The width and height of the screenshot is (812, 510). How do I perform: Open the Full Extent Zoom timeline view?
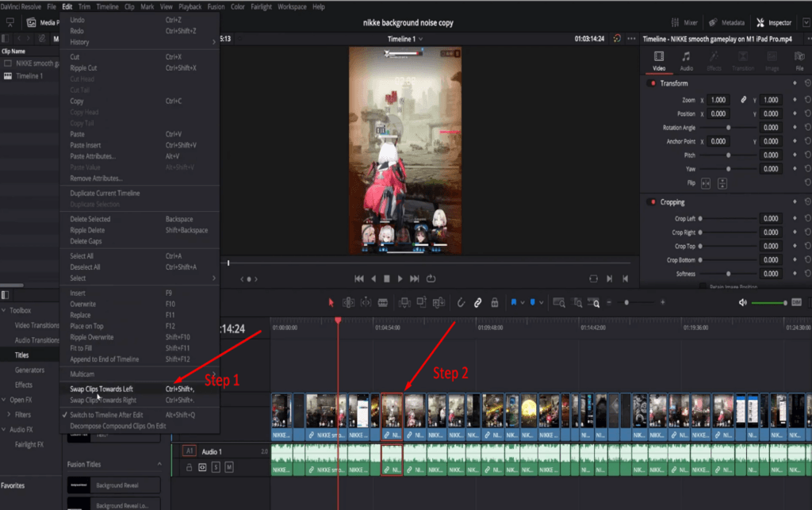pos(559,303)
